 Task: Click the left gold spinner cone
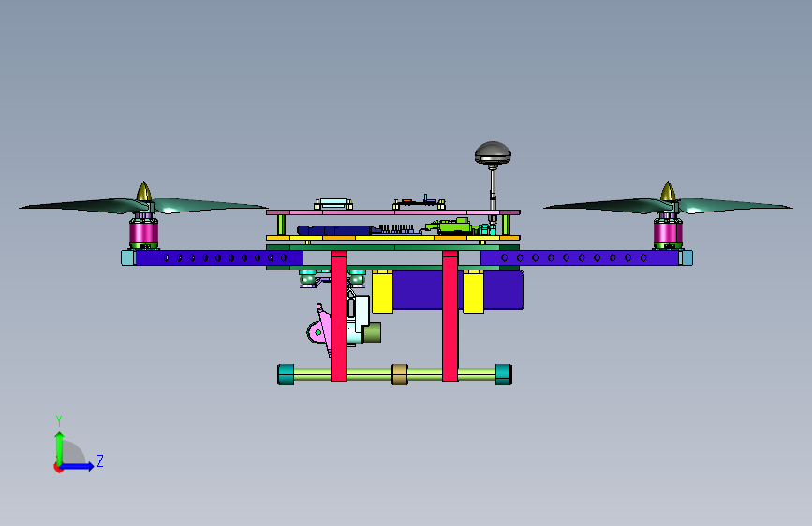[x=144, y=191]
